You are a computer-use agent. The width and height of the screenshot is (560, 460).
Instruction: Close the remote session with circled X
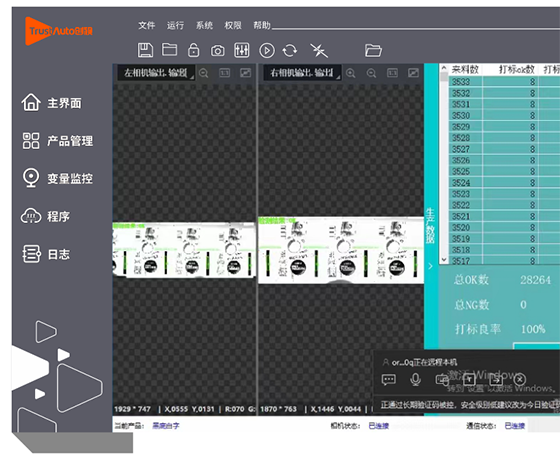520,379
